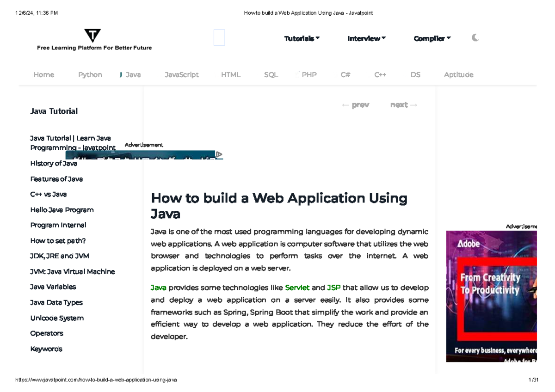Select JVM: Java Virtual Machine topic
The image size is (555, 392).
72,271
